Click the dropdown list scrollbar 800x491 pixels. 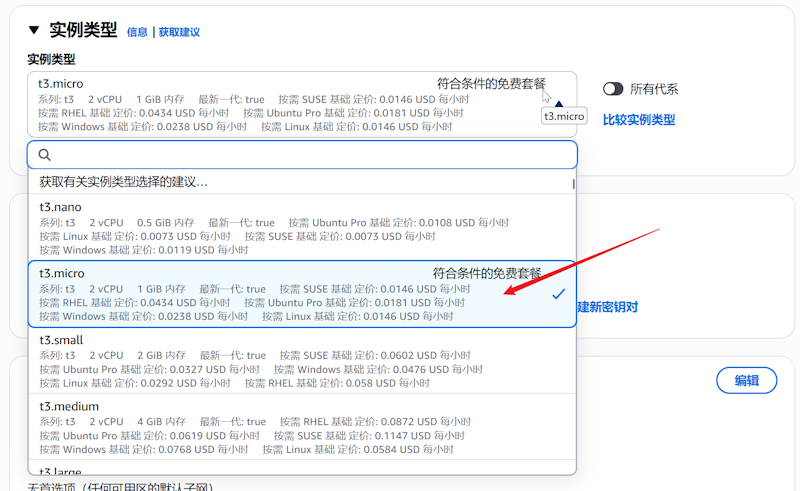click(573, 184)
